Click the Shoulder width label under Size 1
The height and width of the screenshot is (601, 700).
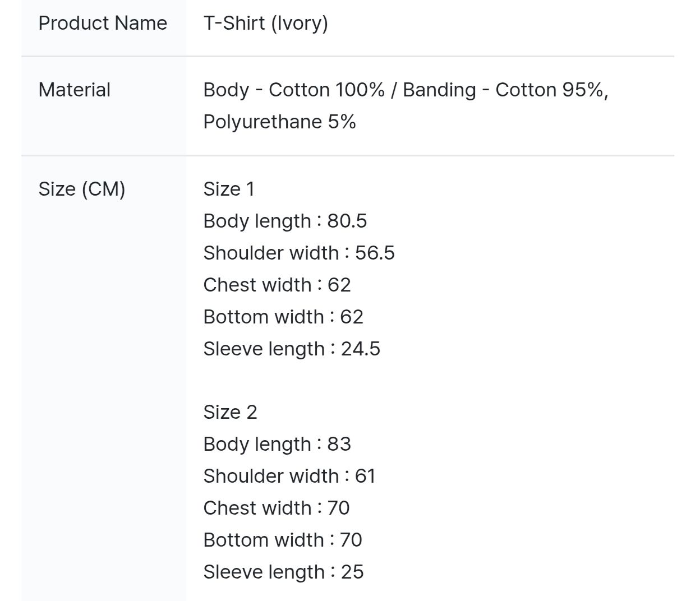[x=271, y=253]
